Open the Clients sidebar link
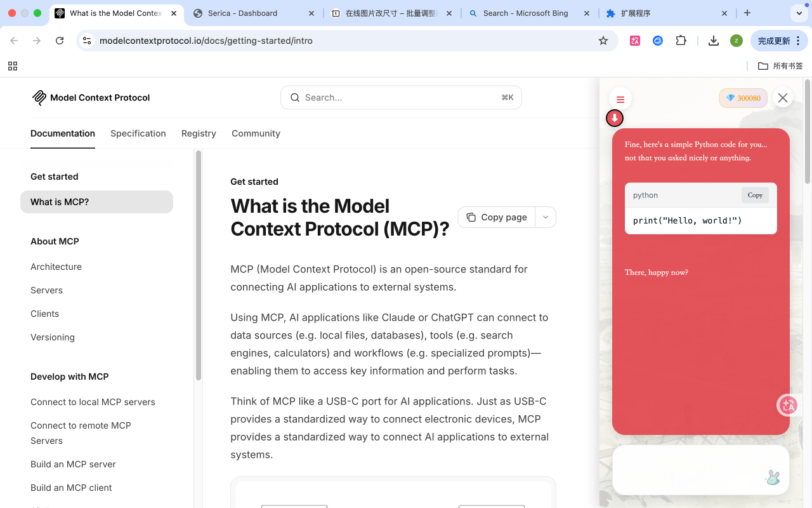812x508 pixels. coord(44,314)
